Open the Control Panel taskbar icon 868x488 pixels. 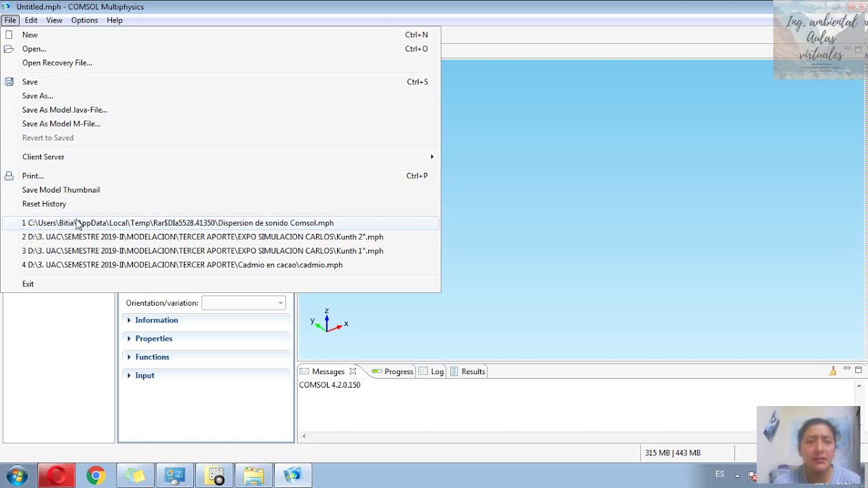(174, 476)
